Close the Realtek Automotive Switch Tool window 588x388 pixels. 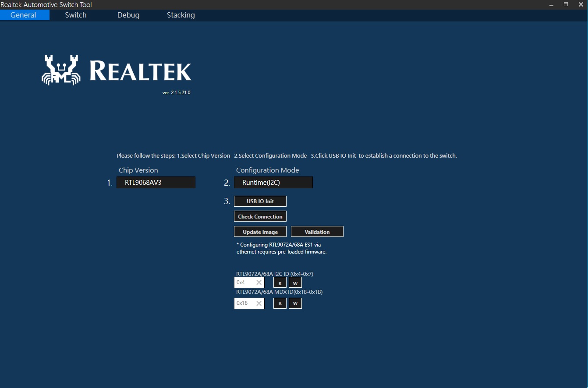581,4
